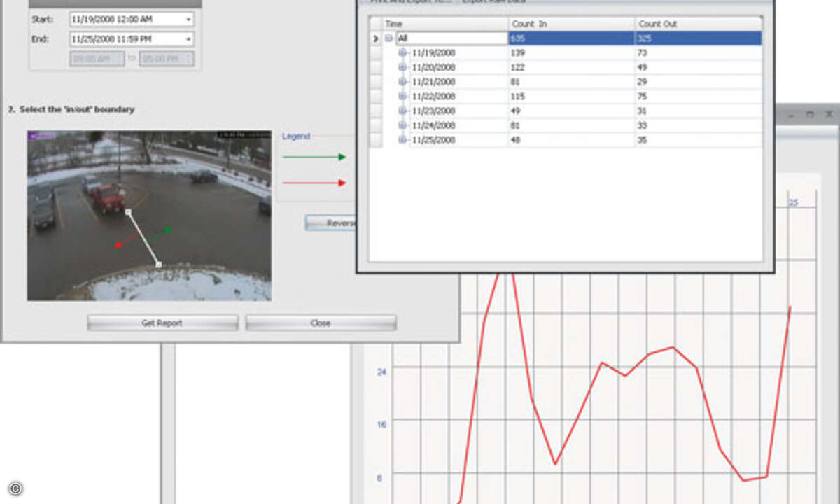Viewport: 840px width, 504px height.
Task: Click the Count Out cell 73 for 11/19/2008
Action: [x=699, y=52]
